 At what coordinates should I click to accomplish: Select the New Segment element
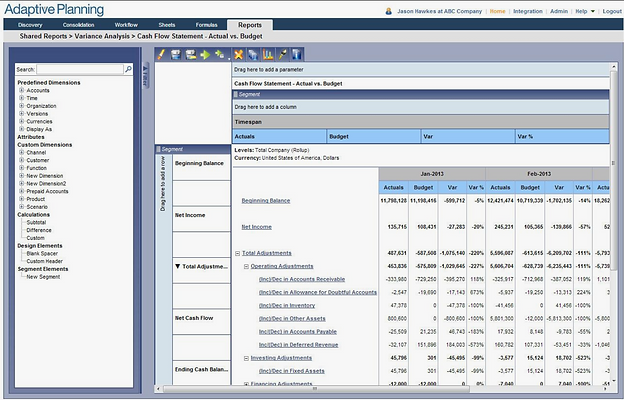pyautogui.click(x=43, y=277)
